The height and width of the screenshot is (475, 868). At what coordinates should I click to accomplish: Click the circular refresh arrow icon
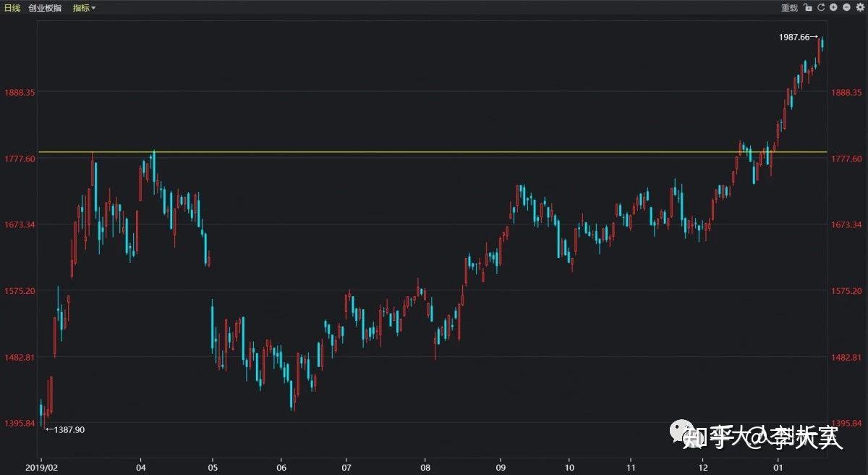821,8
